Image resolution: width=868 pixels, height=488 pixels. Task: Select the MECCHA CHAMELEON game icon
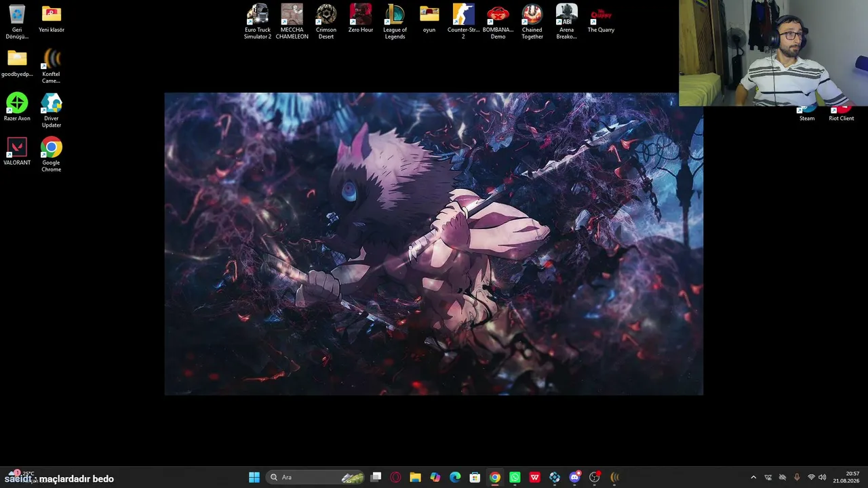[x=292, y=22]
